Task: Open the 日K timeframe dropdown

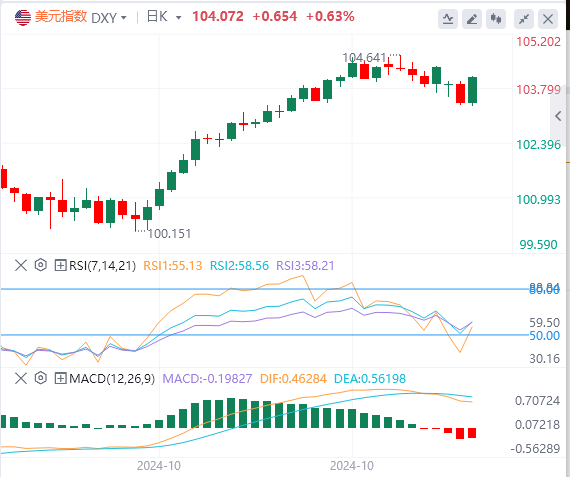Action: [164, 17]
